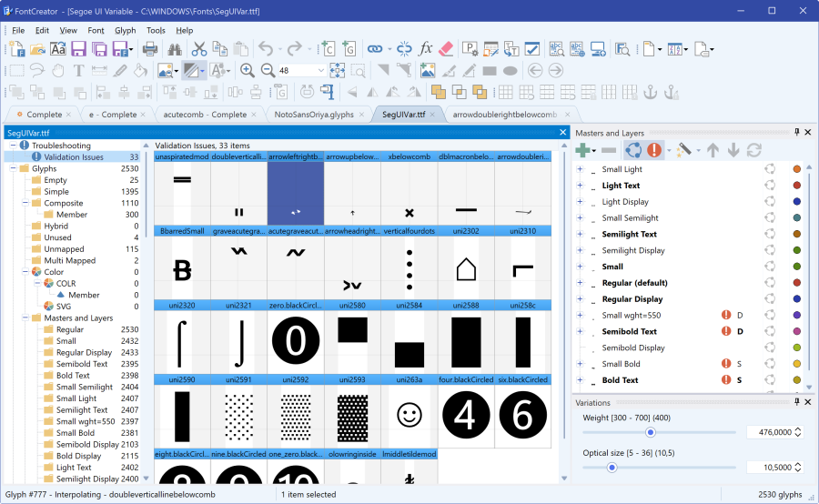Toggle the circle icon on Small Light row
Viewport: 819px width, 504px height.
(770, 169)
